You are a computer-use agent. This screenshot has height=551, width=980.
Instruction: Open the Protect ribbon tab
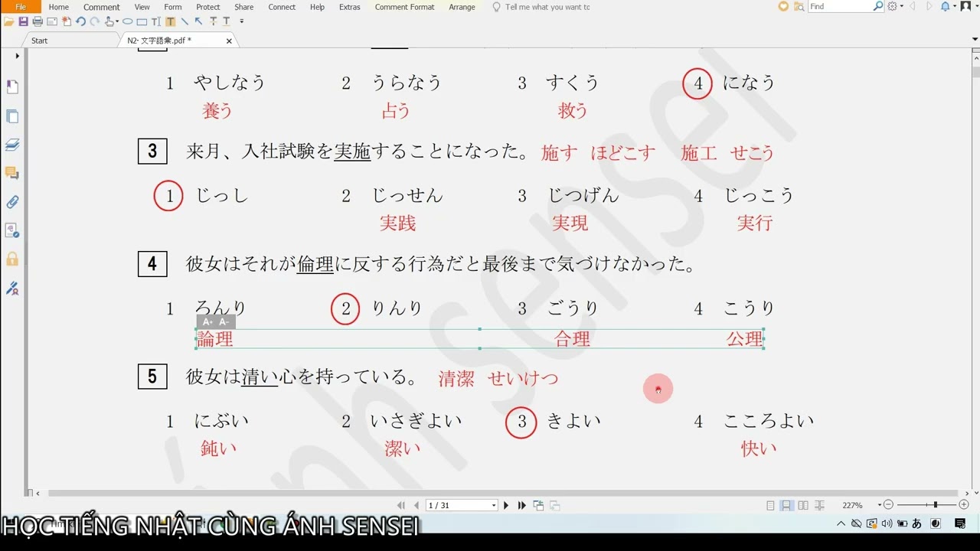208,7
